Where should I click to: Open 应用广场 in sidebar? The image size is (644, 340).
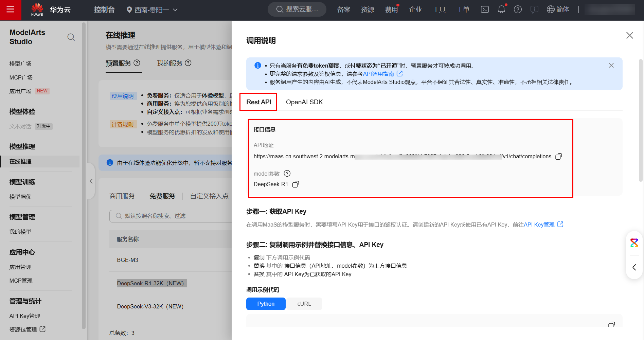tap(20, 91)
